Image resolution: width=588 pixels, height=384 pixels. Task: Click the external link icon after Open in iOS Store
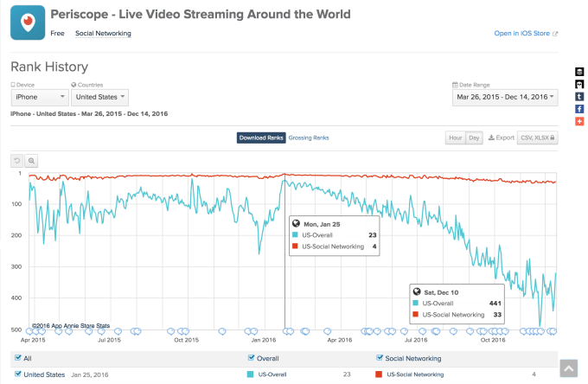click(x=555, y=34)
